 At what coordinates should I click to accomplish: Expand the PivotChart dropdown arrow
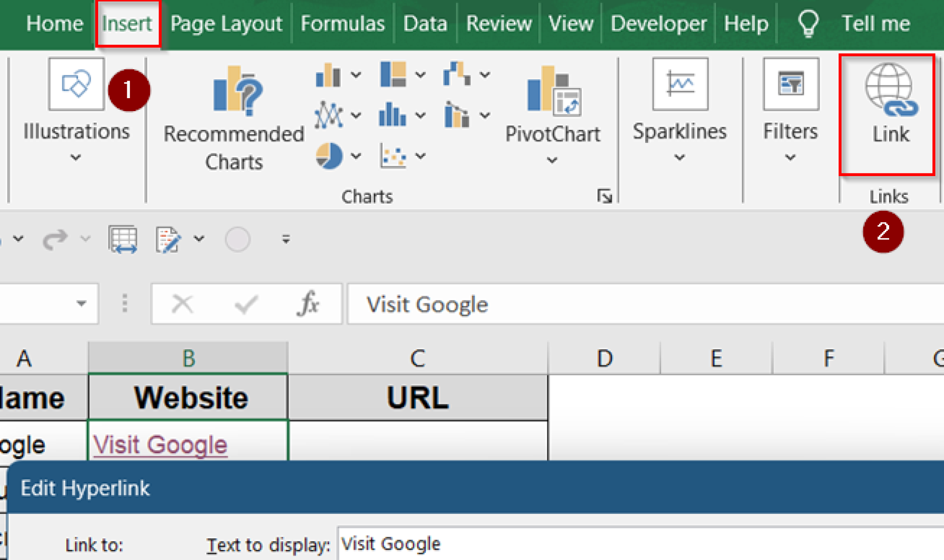pyautogui.click(x=552, y=159)
